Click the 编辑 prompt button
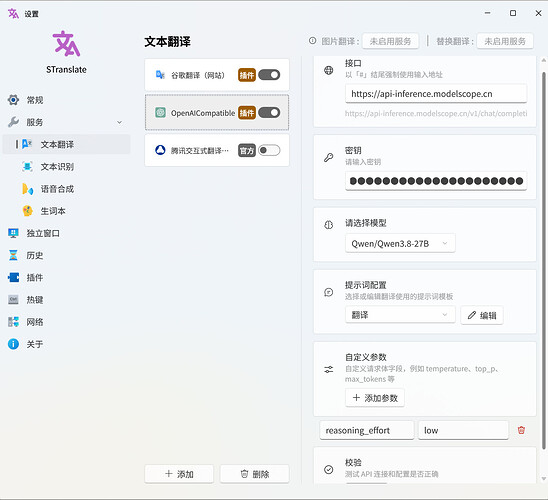Screen dimensions: 548x500 482,315
